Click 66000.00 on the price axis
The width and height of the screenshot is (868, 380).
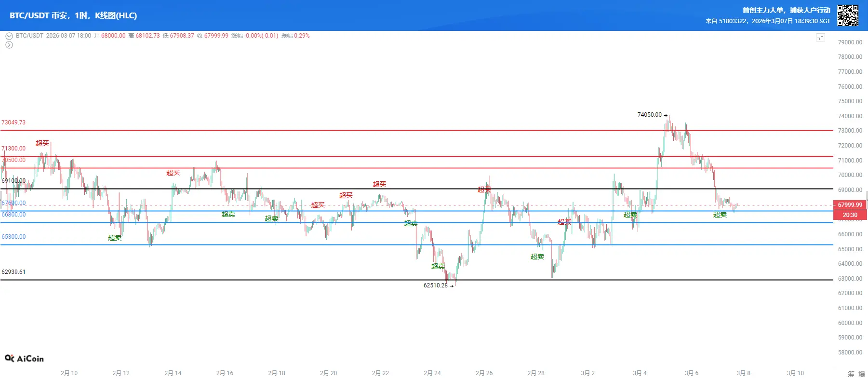tap(850, 234)
